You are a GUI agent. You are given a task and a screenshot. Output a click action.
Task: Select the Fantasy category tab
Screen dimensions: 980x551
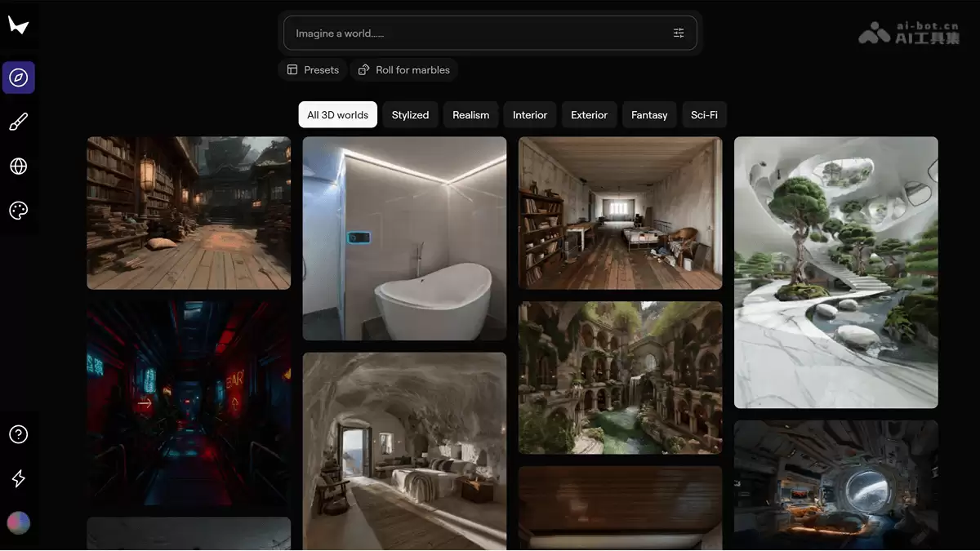point(649,115)
